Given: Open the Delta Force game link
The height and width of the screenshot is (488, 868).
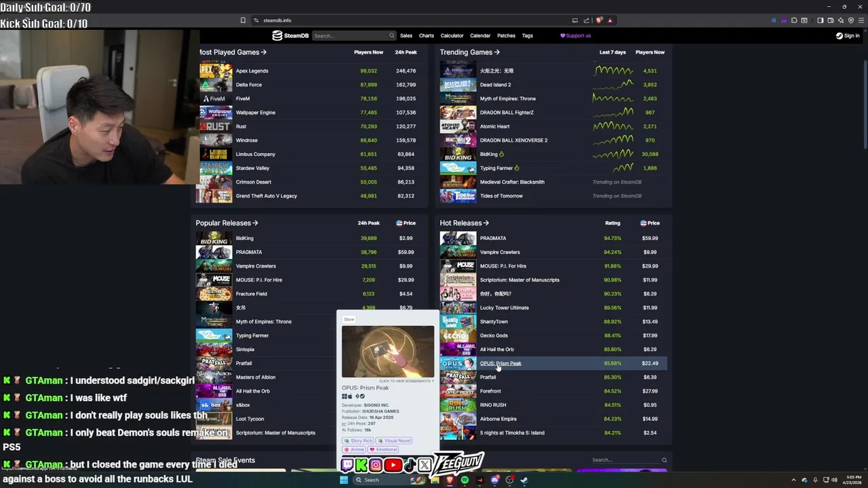Looking at the screenshot, I should (249, 85).
